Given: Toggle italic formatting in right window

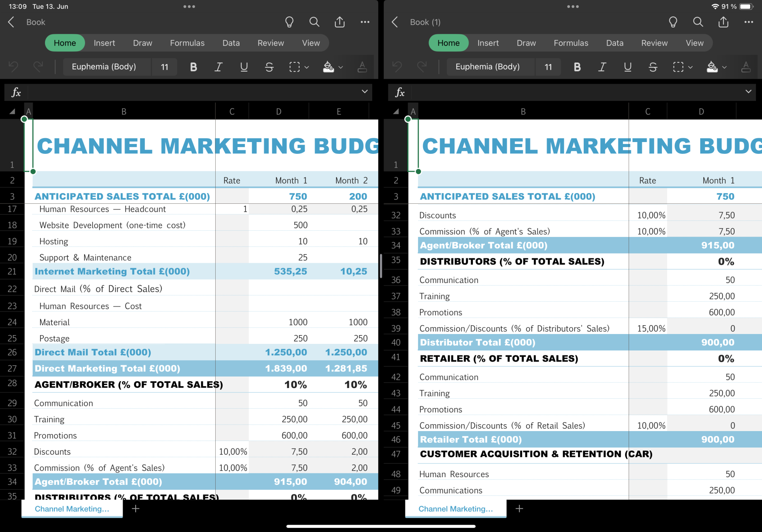Looking at the screenshot, I should (602, 67).
